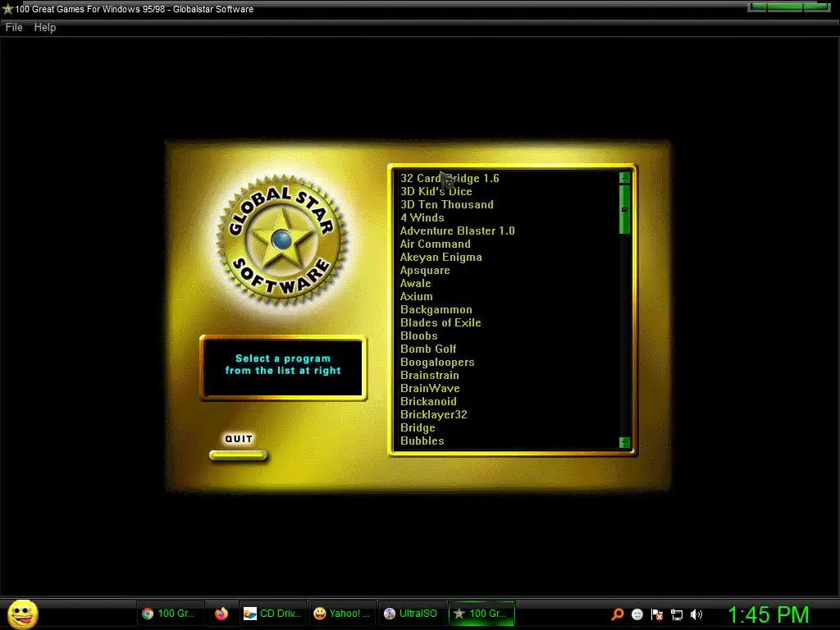Screen dimensions: 840x630
Task: Open the smiley Start button
Action: (x=22, y=614)
